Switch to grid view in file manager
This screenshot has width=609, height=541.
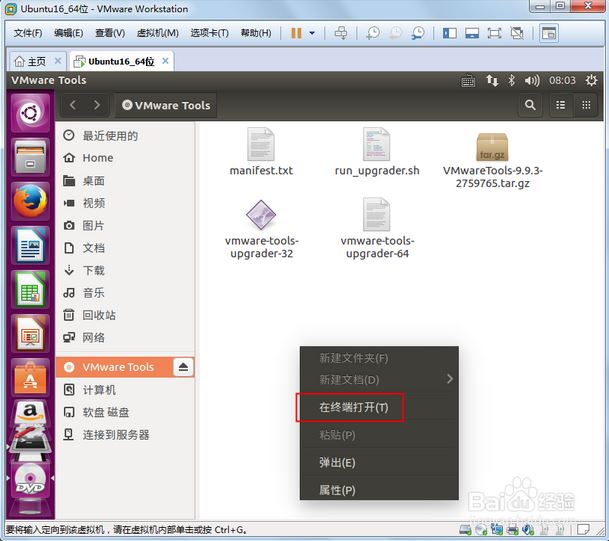pos(586,105)
